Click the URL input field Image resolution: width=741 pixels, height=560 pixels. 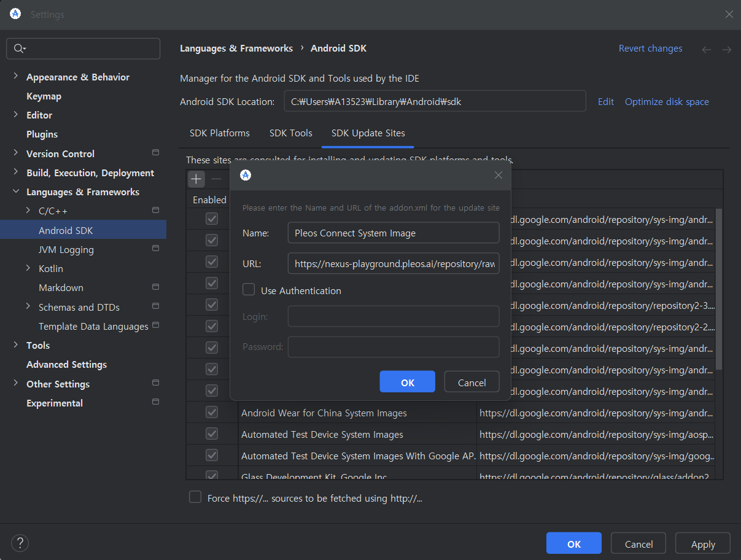(393, 263)
